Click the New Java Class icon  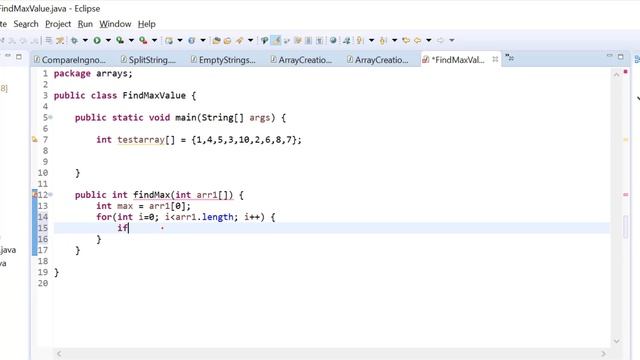point(191,40)
